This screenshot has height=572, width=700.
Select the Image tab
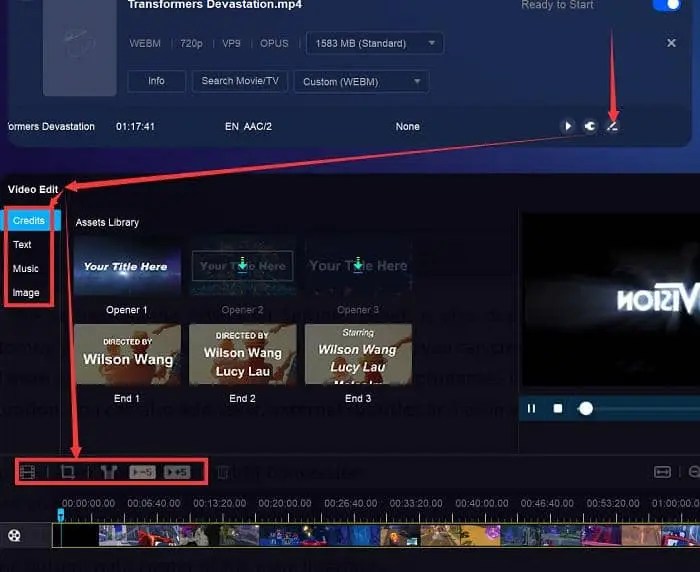click(26, 293)
